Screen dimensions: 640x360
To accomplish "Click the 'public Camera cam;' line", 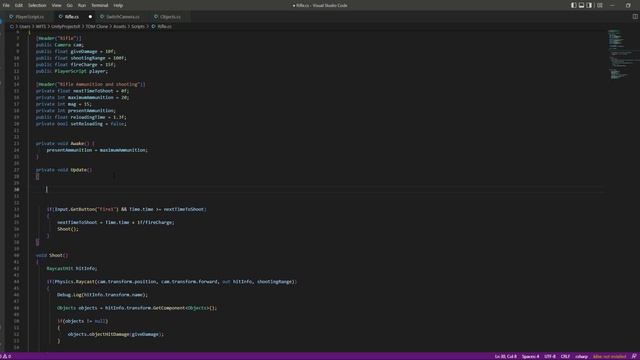I will coord(60,45).
